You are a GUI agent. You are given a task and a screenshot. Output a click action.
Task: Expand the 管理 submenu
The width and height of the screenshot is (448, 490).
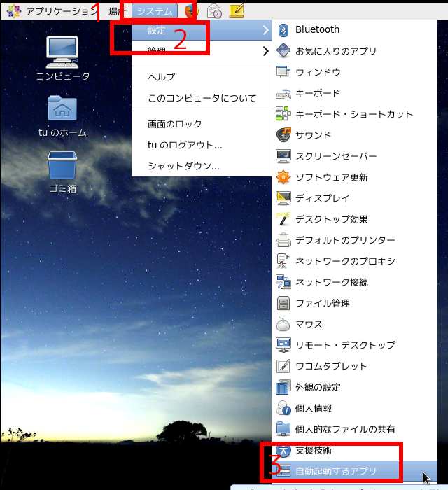(x=265, y=51)
